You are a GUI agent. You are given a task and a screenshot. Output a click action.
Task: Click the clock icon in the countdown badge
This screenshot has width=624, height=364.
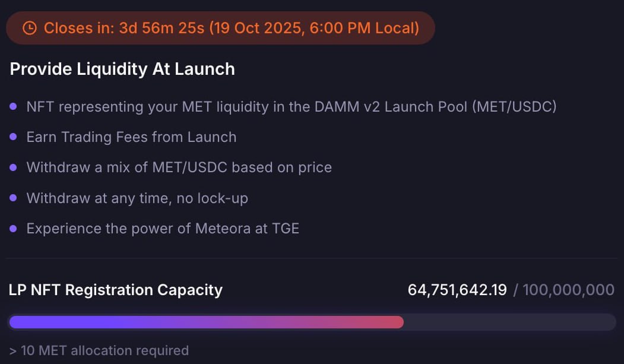[x=30, y=28]
